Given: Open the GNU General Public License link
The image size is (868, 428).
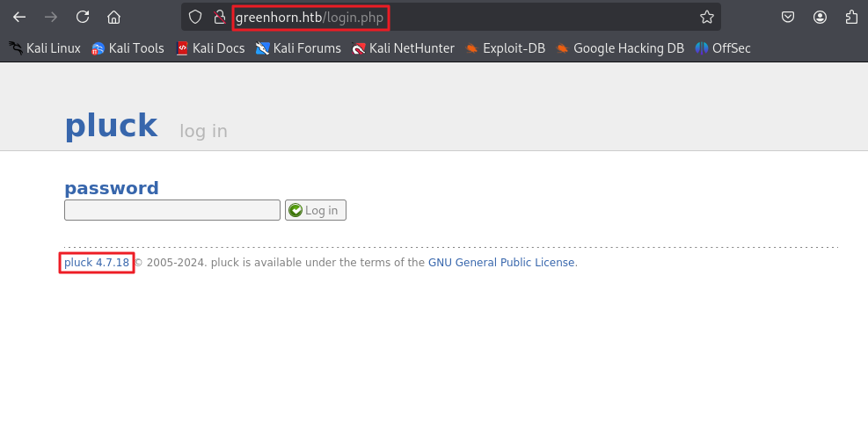Looking at the screenshot, I should (x=501, y=263).
